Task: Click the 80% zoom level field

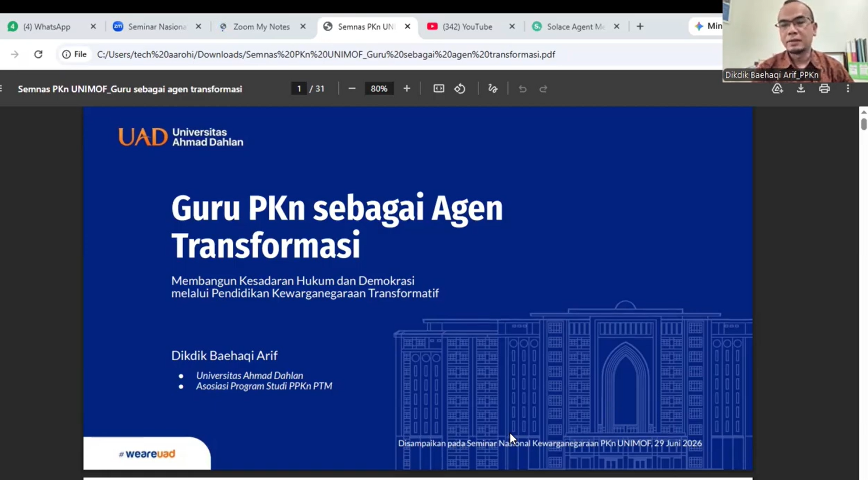Action: [x=379, y=88]
